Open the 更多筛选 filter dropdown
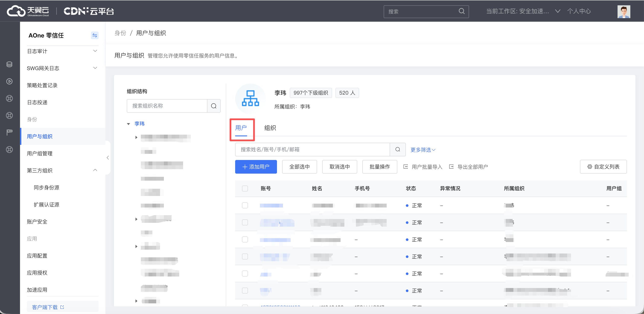Screen dimensions: 644x314 tap(423, 150)
